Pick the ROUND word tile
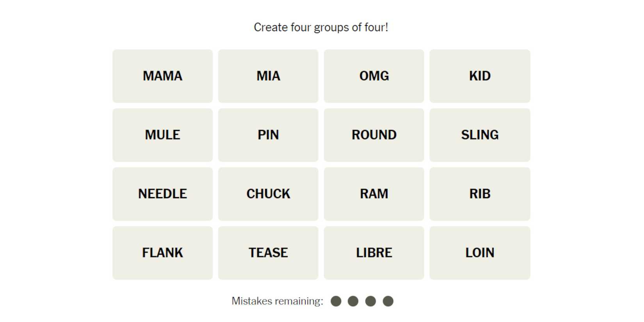Image resolution: width=644 pixels, height=322 pixels. pyautogui.click(x=374, y=135)
